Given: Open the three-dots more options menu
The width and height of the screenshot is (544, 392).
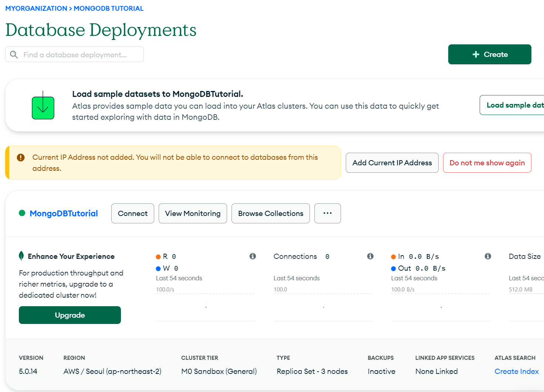Looking at the screenshot, I should 328,213.
